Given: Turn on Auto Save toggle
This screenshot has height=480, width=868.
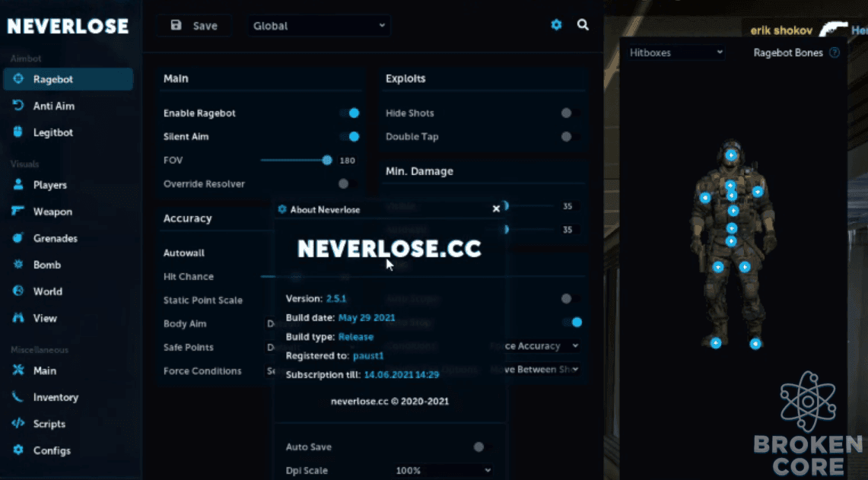Looking at the screenshot, I should coord(483,447).
